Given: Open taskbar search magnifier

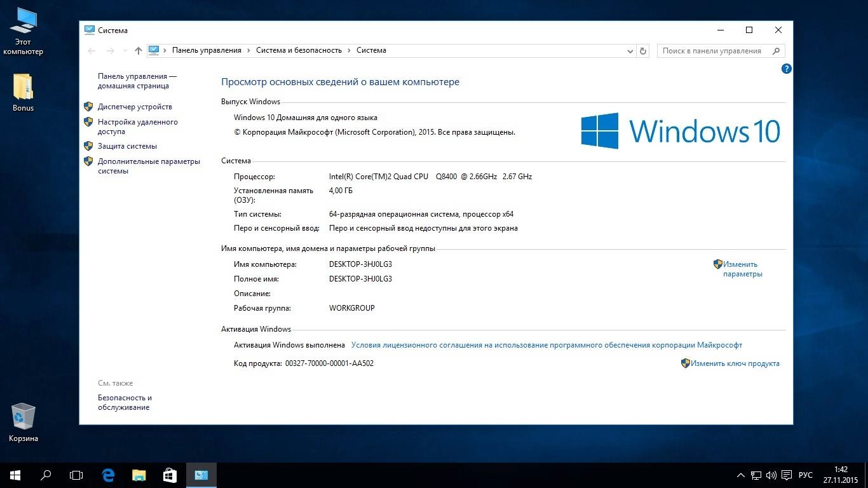Looking at the screenshot, I should pos(46,475).
